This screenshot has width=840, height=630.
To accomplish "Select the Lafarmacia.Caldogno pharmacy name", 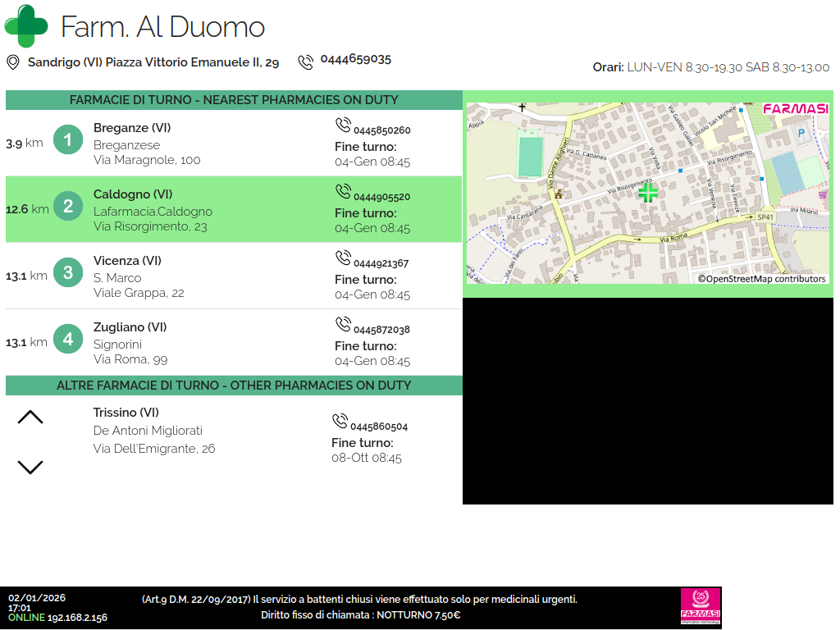I will (x=153, y=212).
